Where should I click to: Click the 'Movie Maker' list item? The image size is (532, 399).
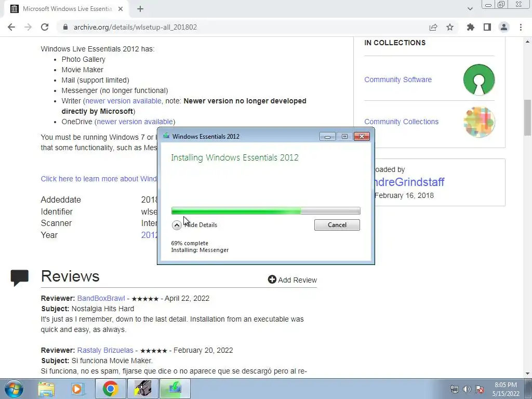[x=83, y=70]
